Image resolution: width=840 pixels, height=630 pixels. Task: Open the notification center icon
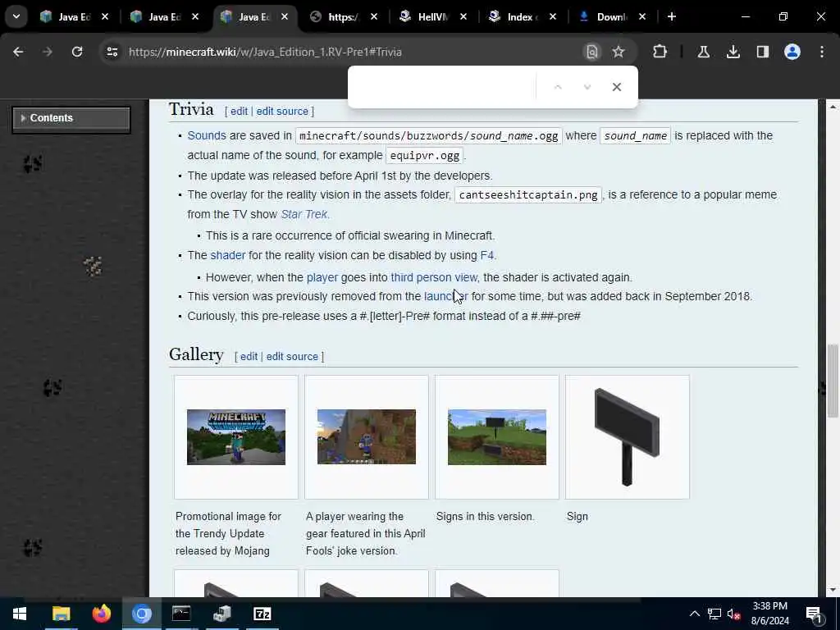tap(815, 614)
